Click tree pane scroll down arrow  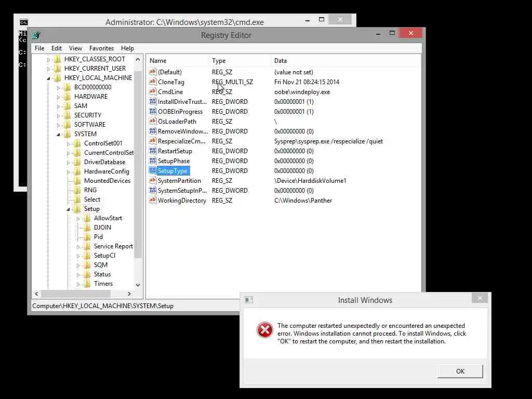pos(138,285)
